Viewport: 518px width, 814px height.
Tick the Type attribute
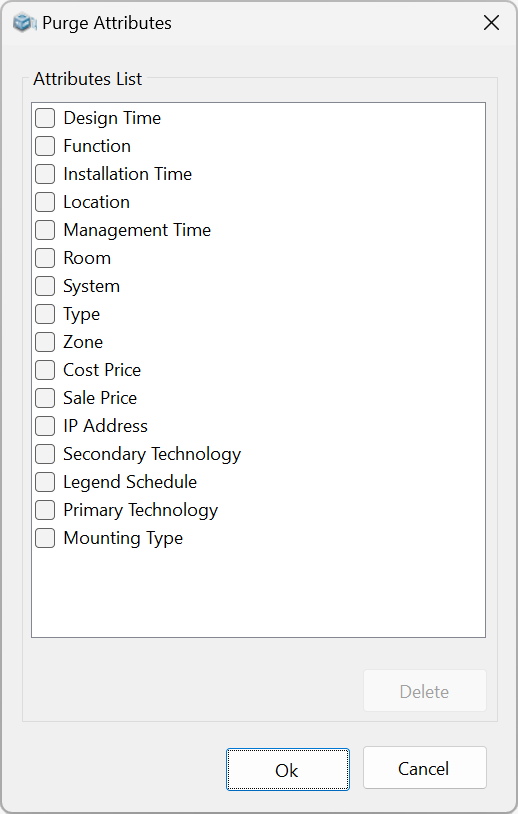pyautogui.click(x=45, y=314)
